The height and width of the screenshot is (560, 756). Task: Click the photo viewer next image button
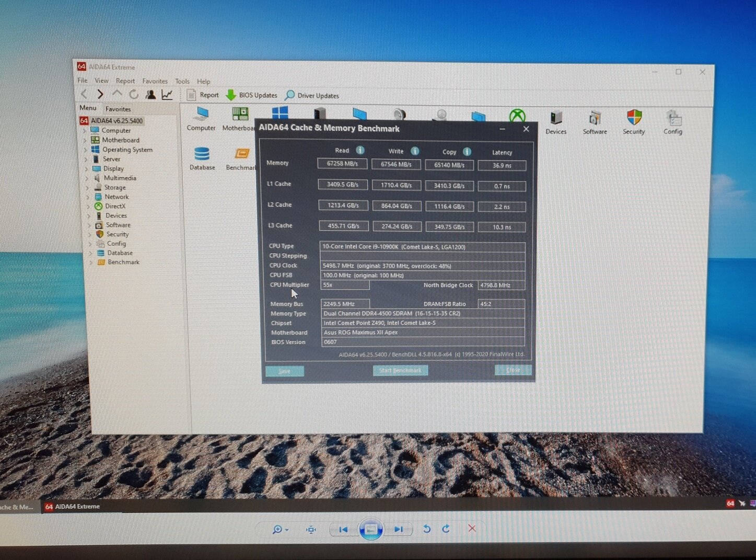coord(399,529)
